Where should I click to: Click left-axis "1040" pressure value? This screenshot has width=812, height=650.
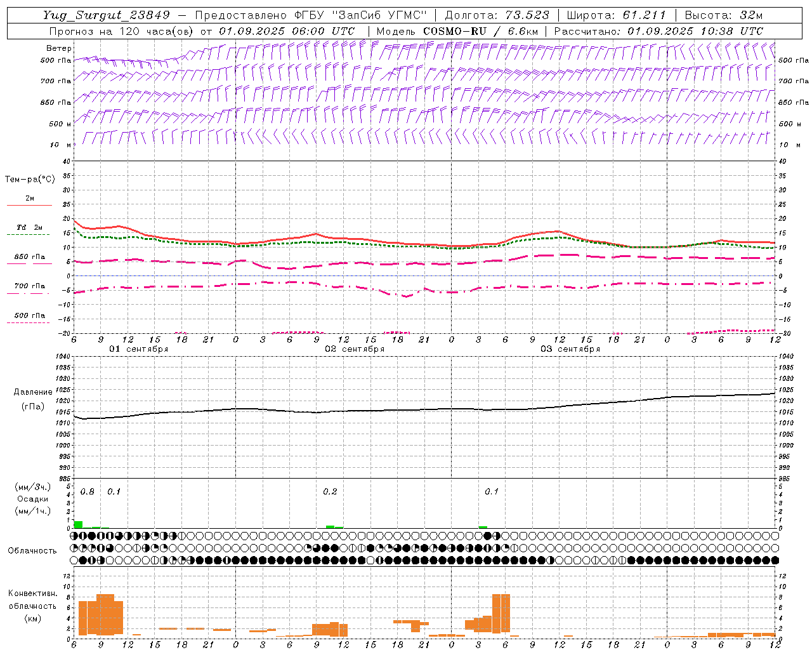(x=62, y=356)
